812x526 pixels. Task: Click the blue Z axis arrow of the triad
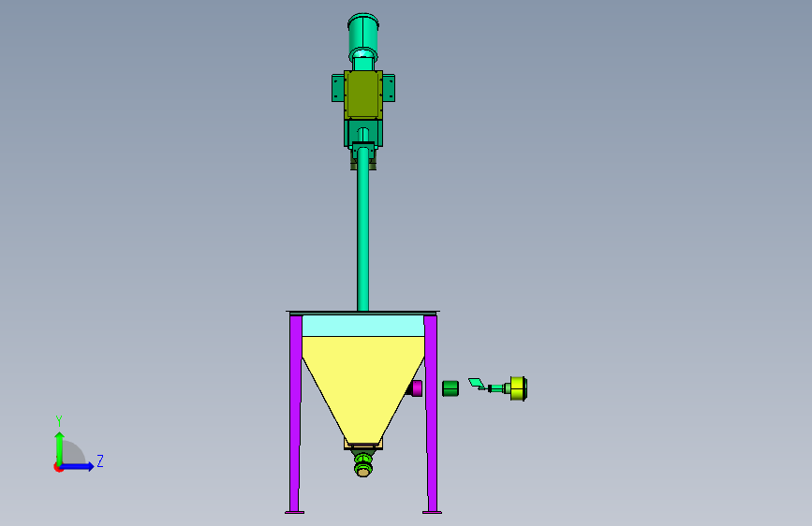click(78, 466)
